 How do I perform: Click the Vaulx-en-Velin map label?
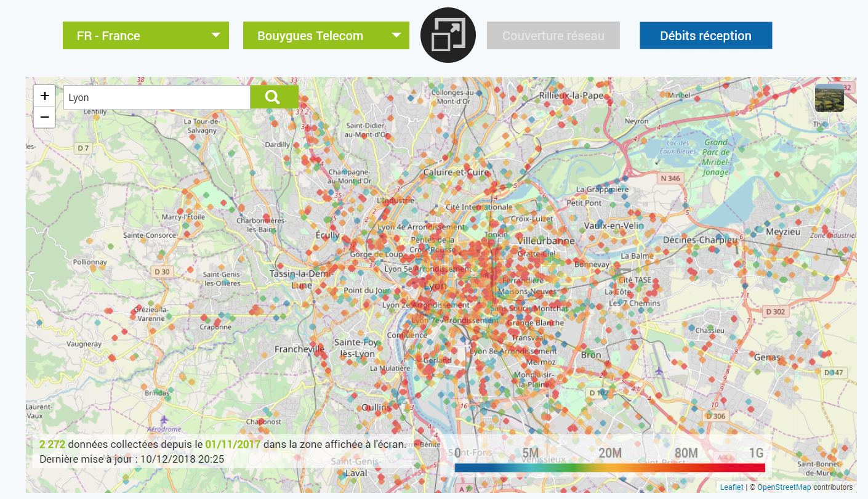click(613, 225)
